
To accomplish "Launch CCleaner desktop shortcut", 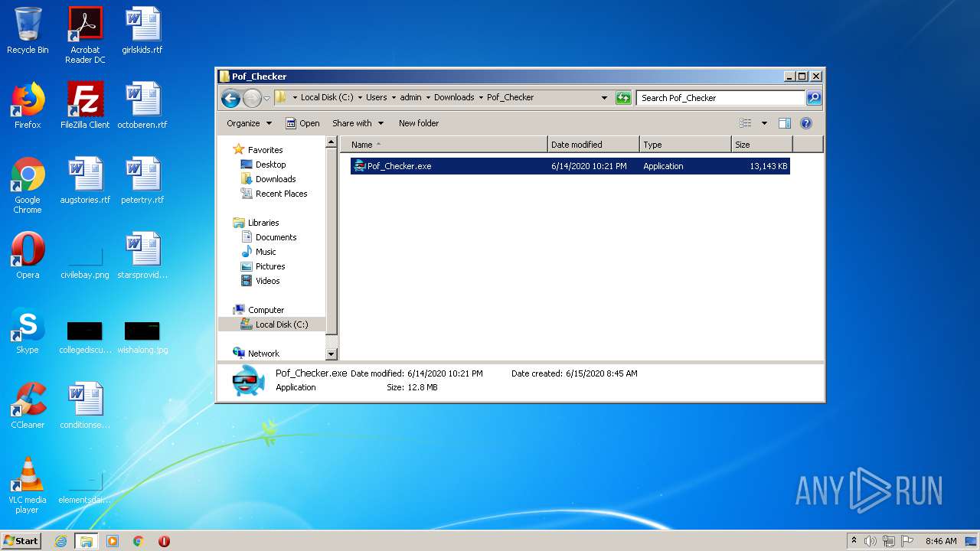I will click(28, 406).
